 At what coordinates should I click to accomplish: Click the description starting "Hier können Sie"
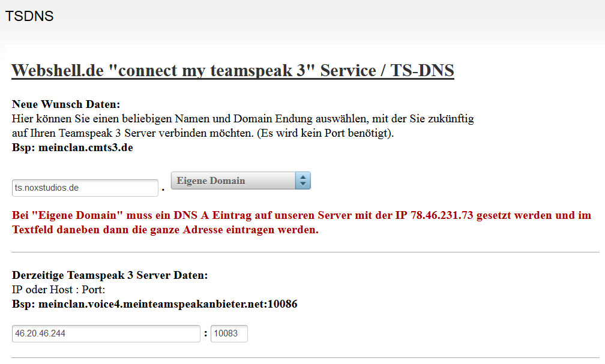click(x=242, y=119)
